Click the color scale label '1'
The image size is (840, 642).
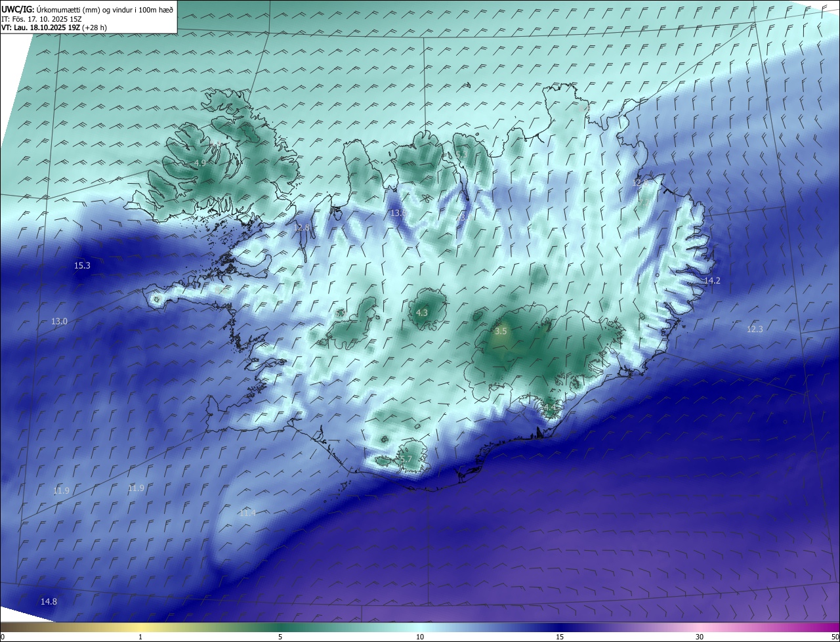(x=140, y=637)
